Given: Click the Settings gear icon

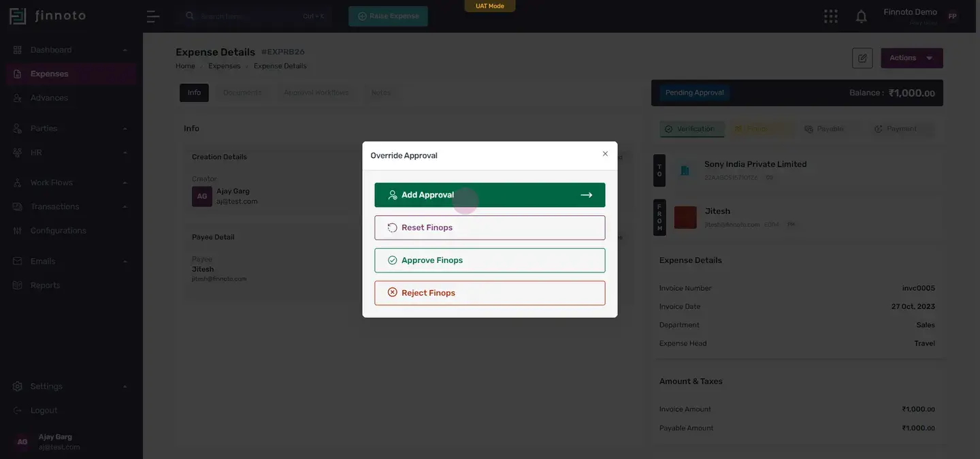Looking at the screenshot, I should (x=18, y=386).
